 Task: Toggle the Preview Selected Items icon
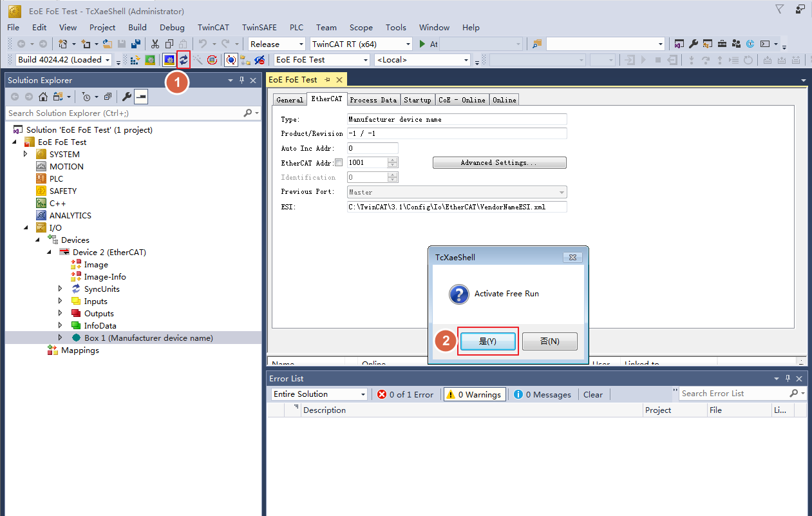coord(141,97)
